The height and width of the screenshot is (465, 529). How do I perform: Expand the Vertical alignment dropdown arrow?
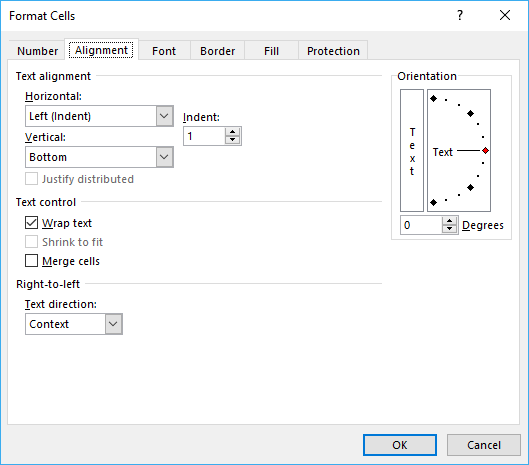[164, 157]
